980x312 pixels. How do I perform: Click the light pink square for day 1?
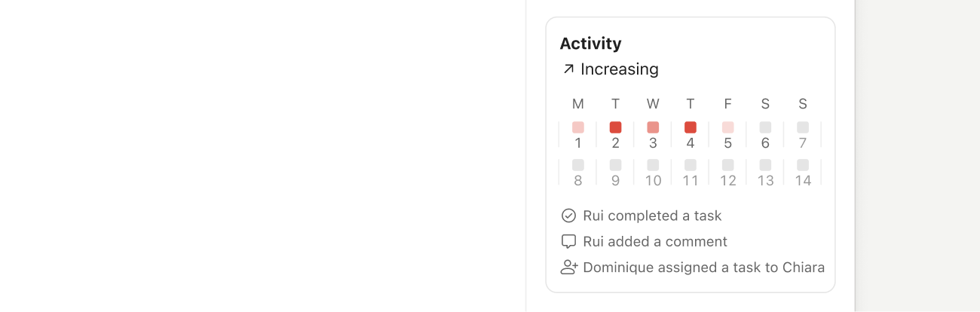coord(577,127)
